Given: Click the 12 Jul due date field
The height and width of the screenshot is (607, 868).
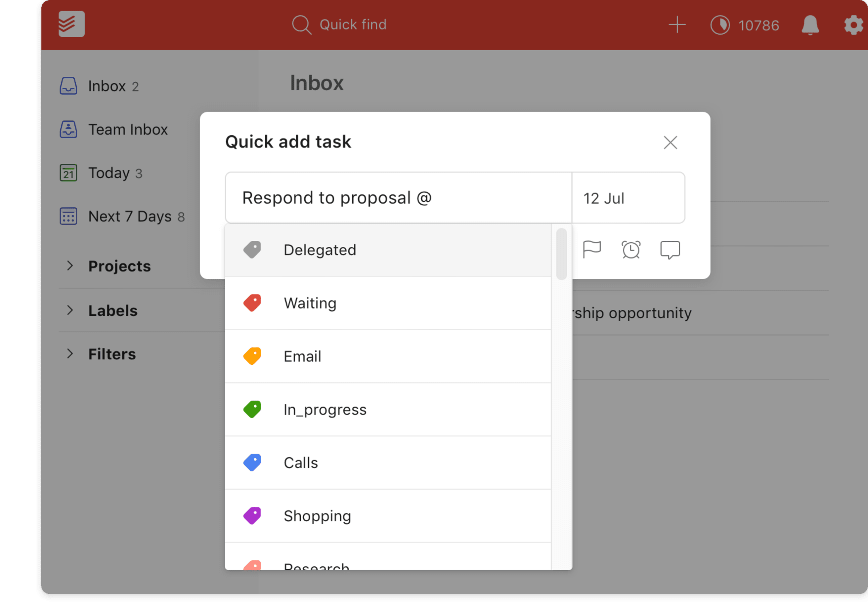Looking at the screenshot, I should pyautogui.click(x=628, y=198).
